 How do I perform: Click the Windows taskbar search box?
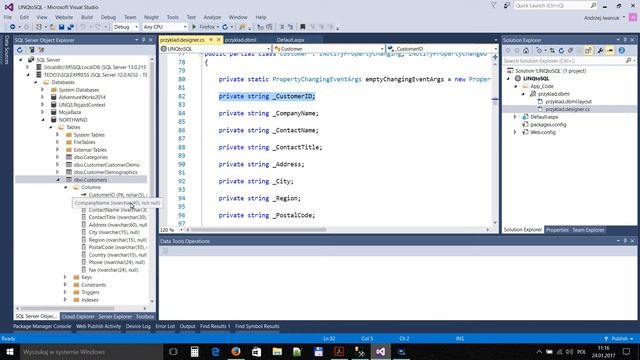click(91, 351)
